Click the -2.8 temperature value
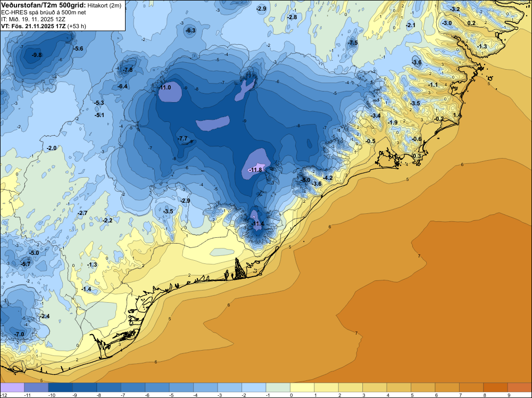The image size is (532, 398). (292, 17)
